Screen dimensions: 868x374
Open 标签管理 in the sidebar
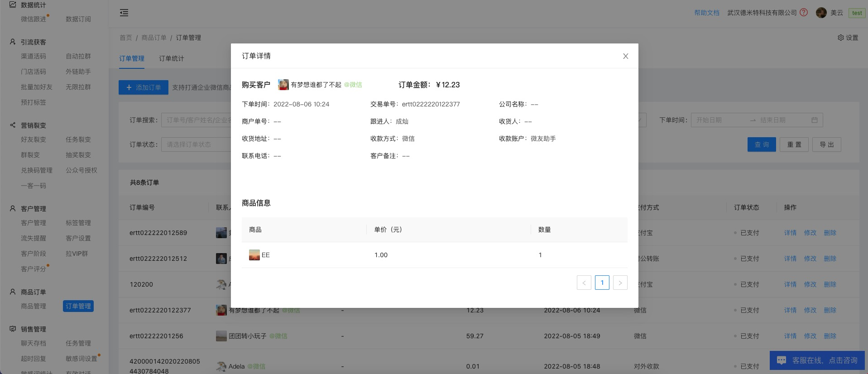[x=78, y=223]
